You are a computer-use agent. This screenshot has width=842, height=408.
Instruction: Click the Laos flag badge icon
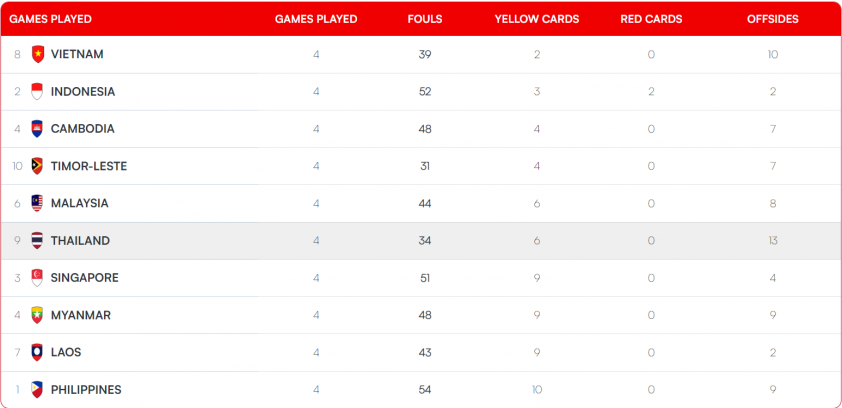(37, 352)
